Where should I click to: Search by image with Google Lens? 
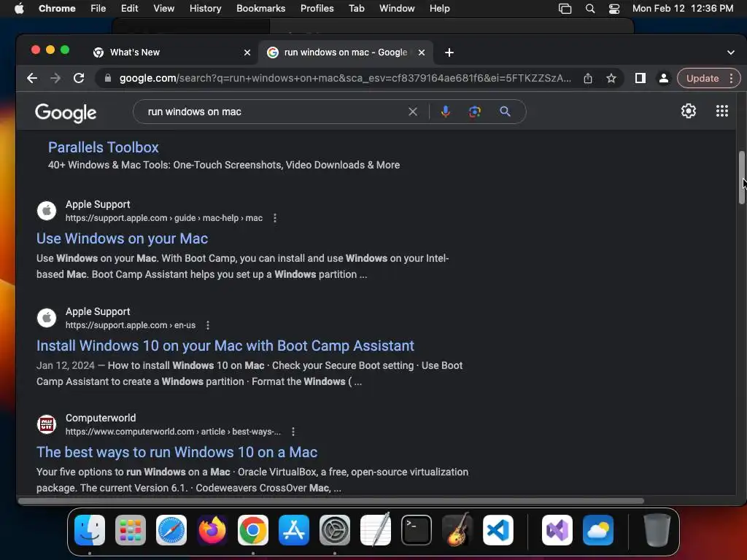click(474, 112)
